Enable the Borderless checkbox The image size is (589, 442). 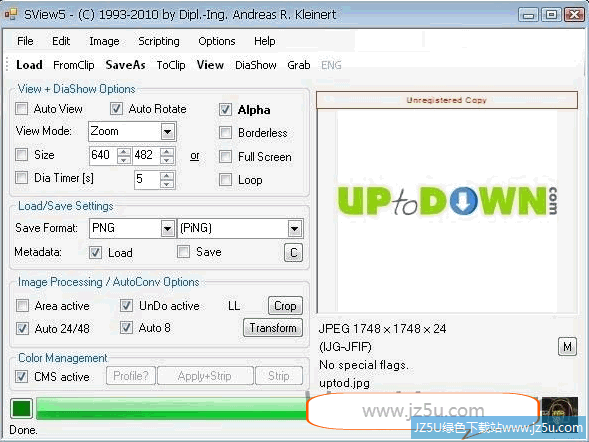point(225,133)
